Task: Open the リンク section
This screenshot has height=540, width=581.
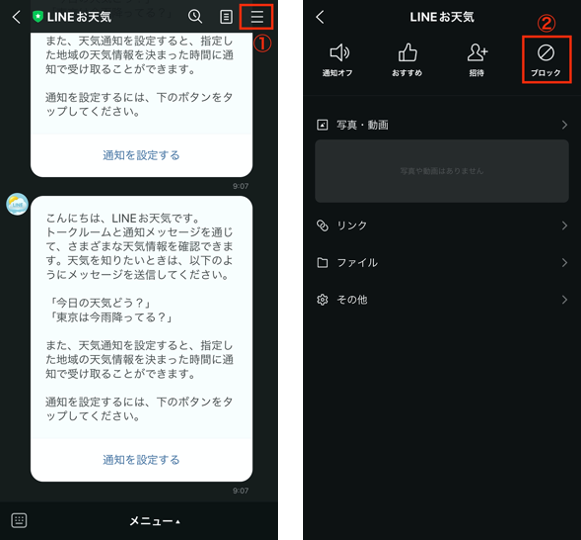Action: pyautogui.click(x=442, y=225)
